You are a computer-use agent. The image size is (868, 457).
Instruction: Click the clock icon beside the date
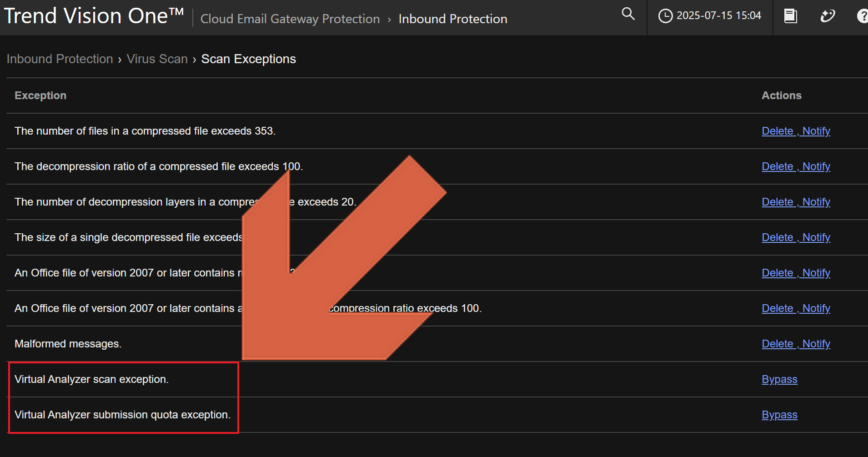point(665,16)
